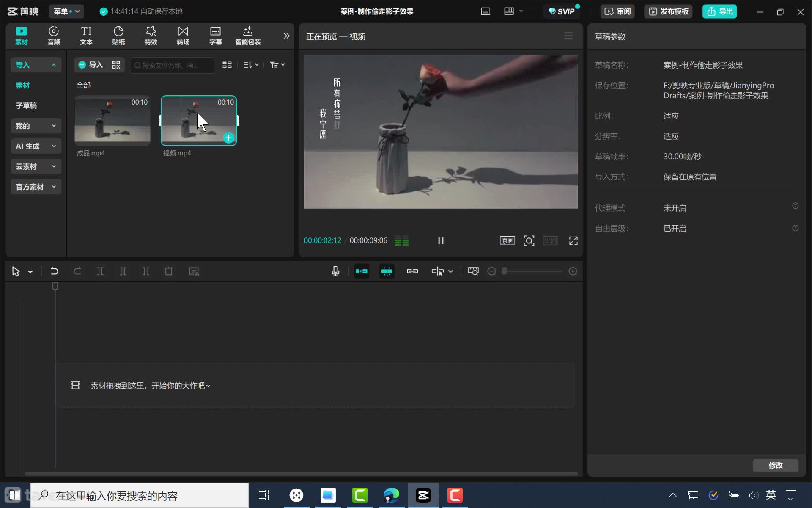Open the 菜单 menu dropdown

tap(66, 11)
